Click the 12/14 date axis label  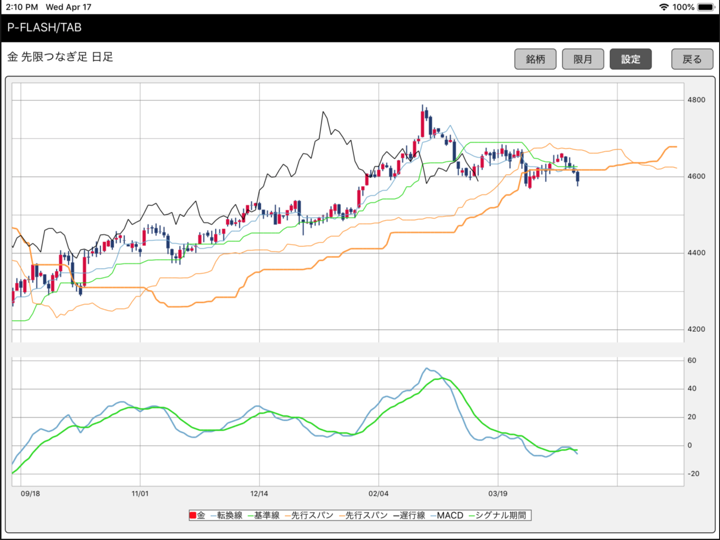259,493
